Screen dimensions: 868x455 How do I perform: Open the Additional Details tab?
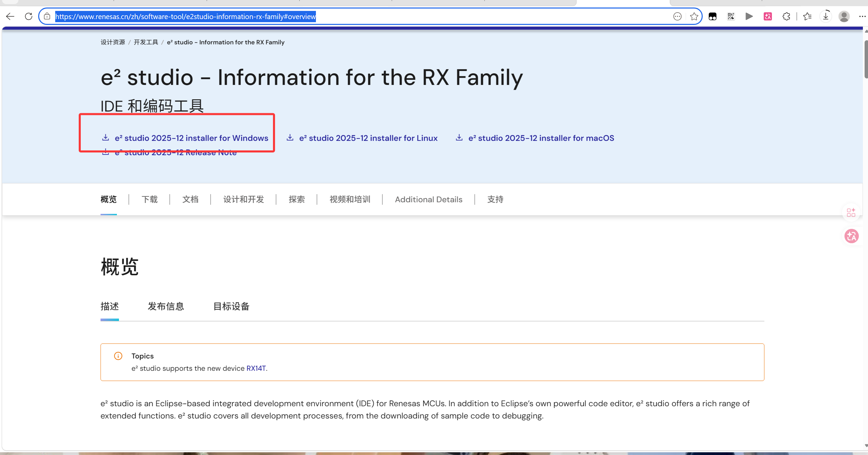tap(429, 199)
